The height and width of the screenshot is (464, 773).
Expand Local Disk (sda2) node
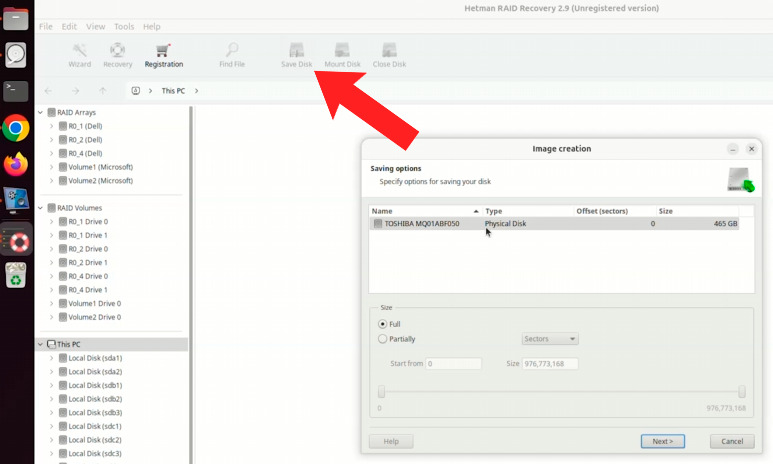click(x=51, y=372)
